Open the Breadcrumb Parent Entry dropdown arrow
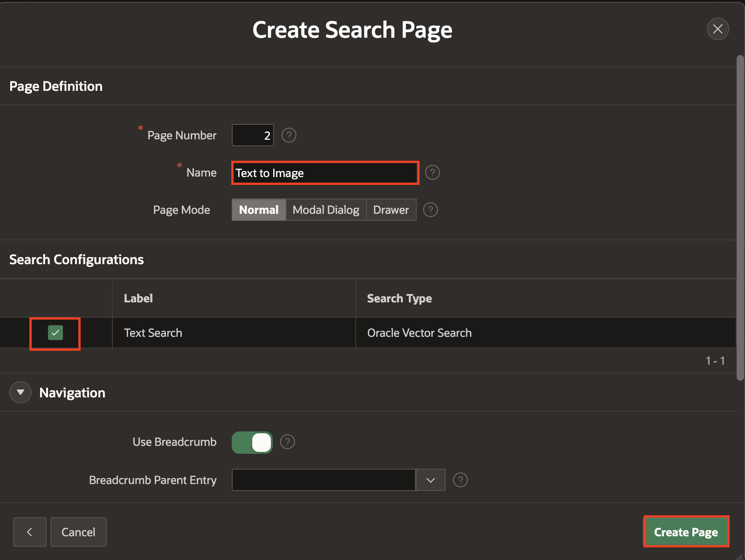This screenshot has width=745, height=560. point(430,480)
